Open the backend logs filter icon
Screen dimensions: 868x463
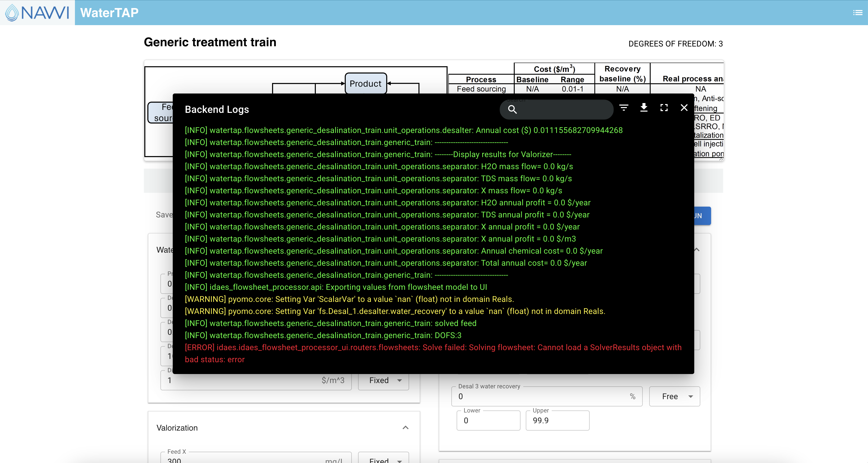click(x=624, y=108)
